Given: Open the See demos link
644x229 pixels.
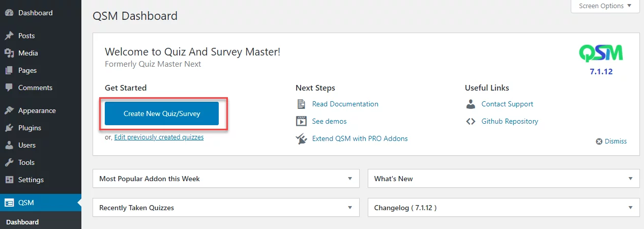Looking at the screenshot, I should 330,121.
